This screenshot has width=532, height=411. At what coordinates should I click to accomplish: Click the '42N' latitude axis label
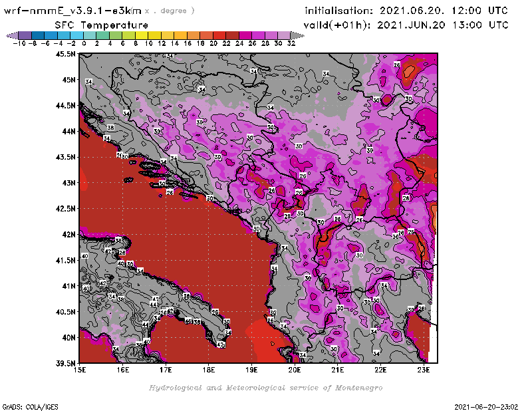[x=68, y=235]
